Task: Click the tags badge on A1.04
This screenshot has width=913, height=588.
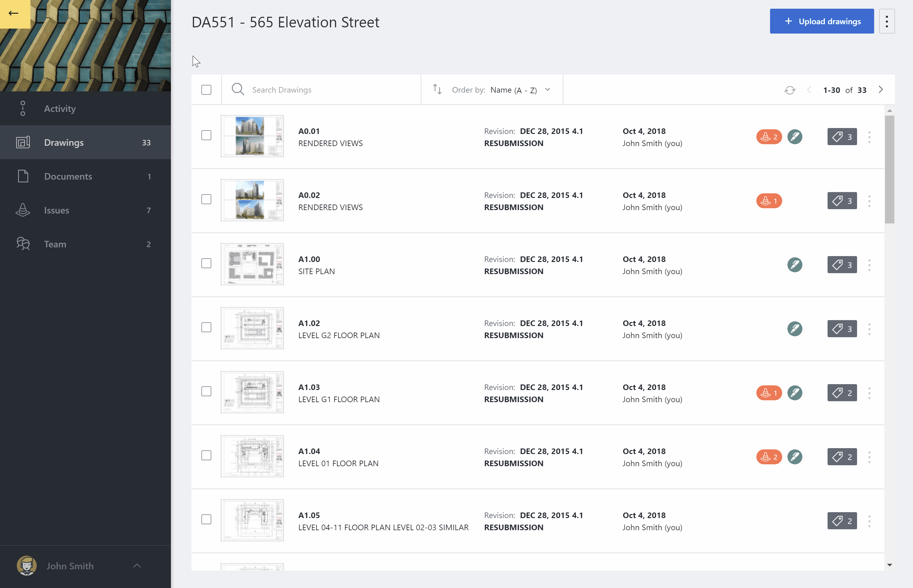Action: tap(842, 457)
